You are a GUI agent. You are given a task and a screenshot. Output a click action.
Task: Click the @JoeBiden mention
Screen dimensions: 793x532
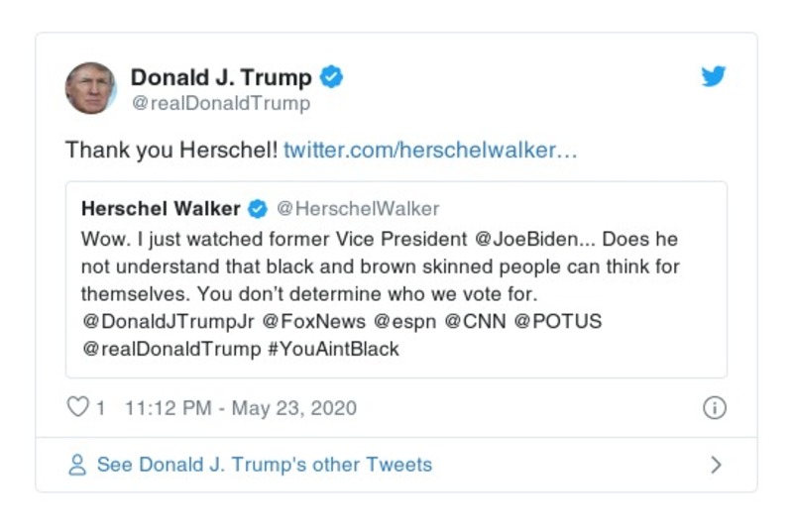543,240
